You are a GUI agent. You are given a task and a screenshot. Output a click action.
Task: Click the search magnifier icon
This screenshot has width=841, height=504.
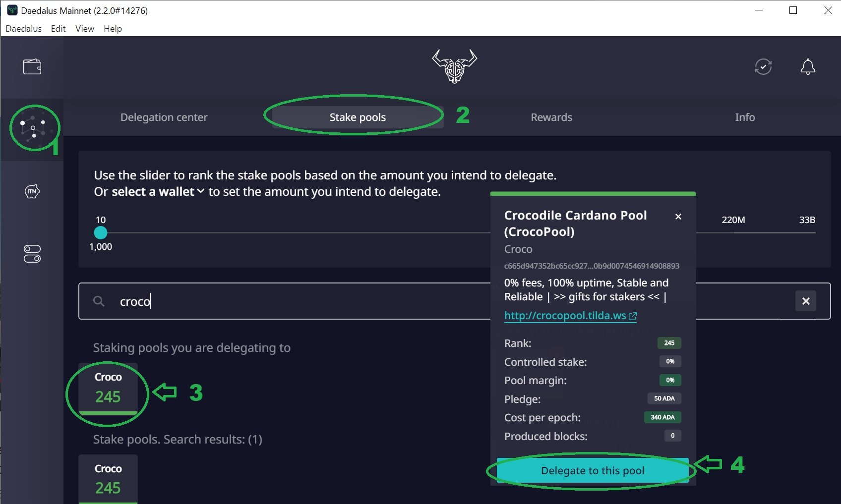tap(99, 301)
